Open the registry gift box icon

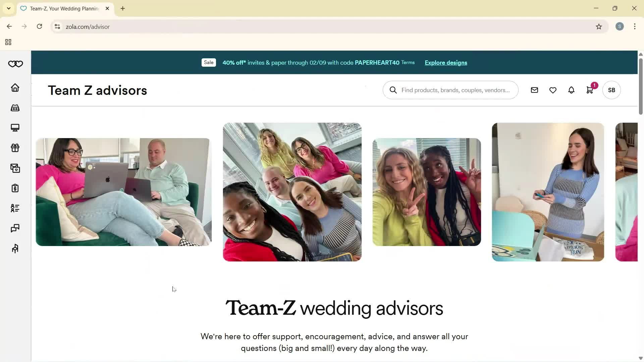(x=15, y=148)
